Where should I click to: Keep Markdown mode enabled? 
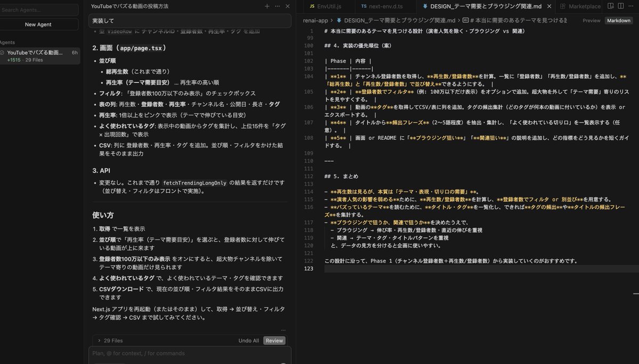tap(618, 20)
